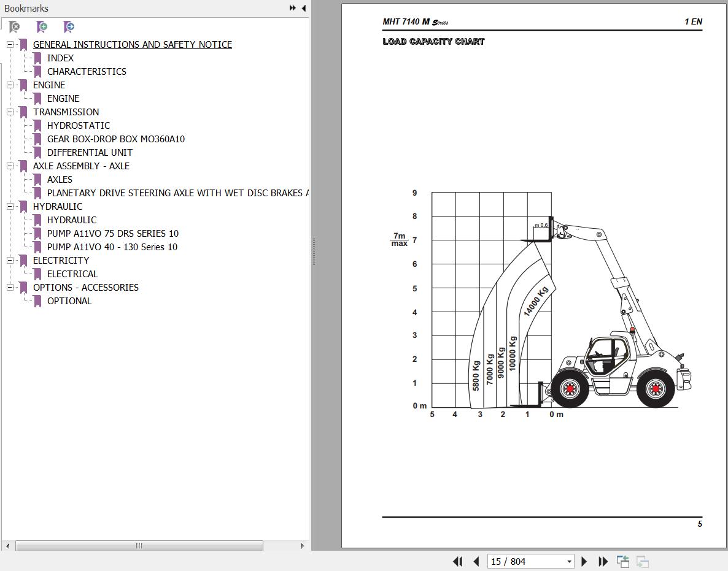
Task: Open GENERAL INSTRUCTIONS AND SAFETY NOTICE bookmark
Action: click(x=133, y=45)
